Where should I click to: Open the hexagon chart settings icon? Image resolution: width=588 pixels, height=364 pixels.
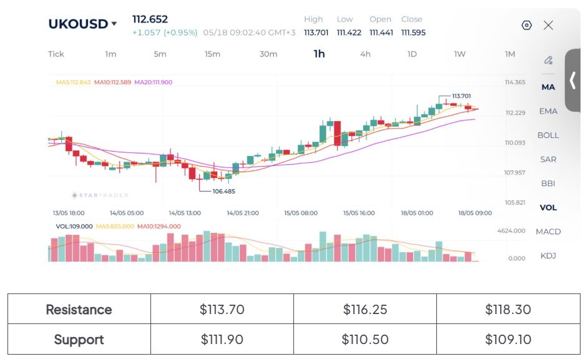526,25
